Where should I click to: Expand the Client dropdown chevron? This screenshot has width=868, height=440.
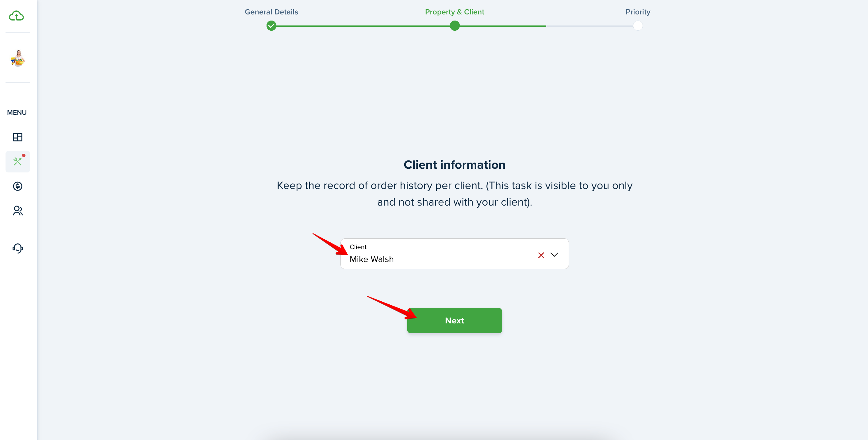point(554,255)
